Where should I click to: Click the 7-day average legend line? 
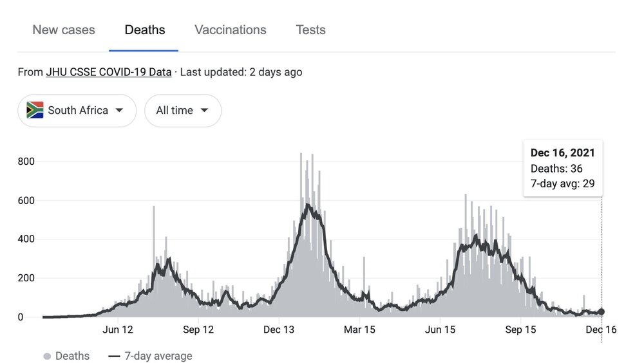115,356
